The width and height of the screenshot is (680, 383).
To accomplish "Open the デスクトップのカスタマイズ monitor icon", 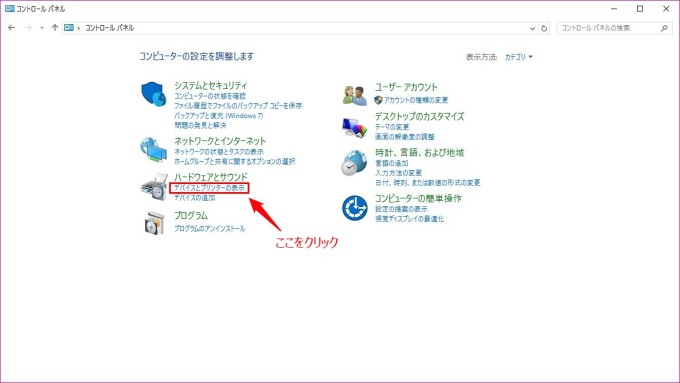I will point(354,128).
